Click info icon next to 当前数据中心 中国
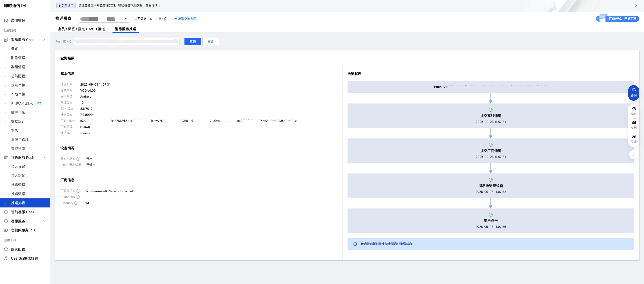644x284 pixels. point(164,19)
